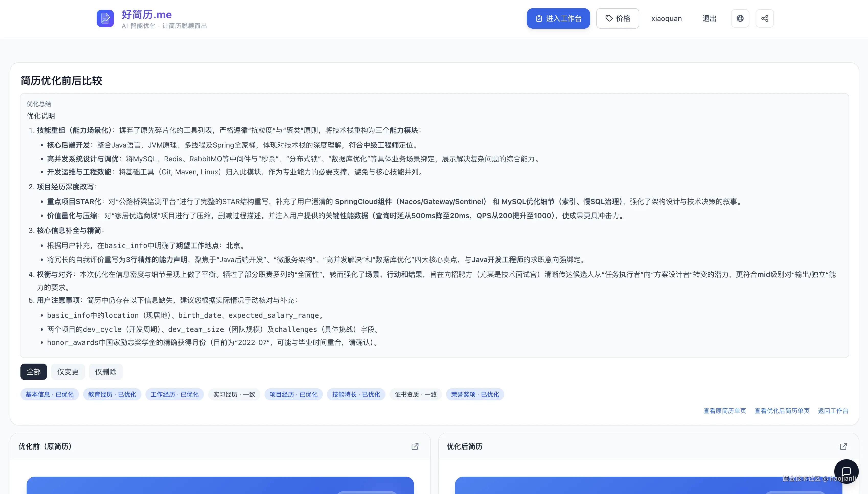
Task: Click the clipboard icon on 进入工作台 button
Action: click(539, 18)
